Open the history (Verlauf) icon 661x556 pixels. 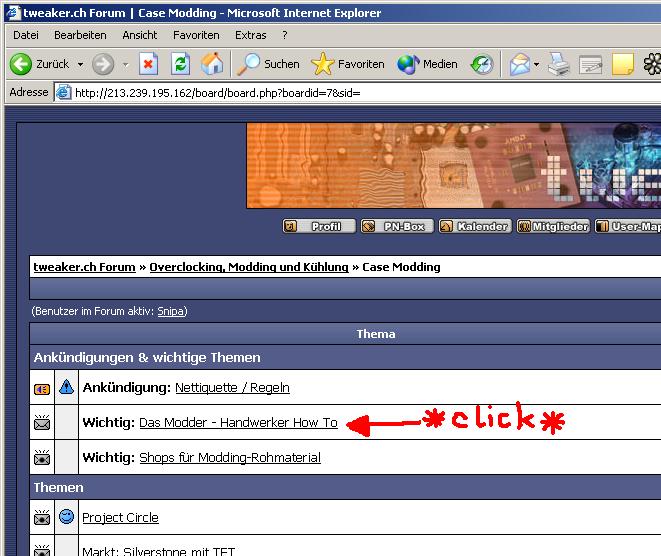point(482,64)
